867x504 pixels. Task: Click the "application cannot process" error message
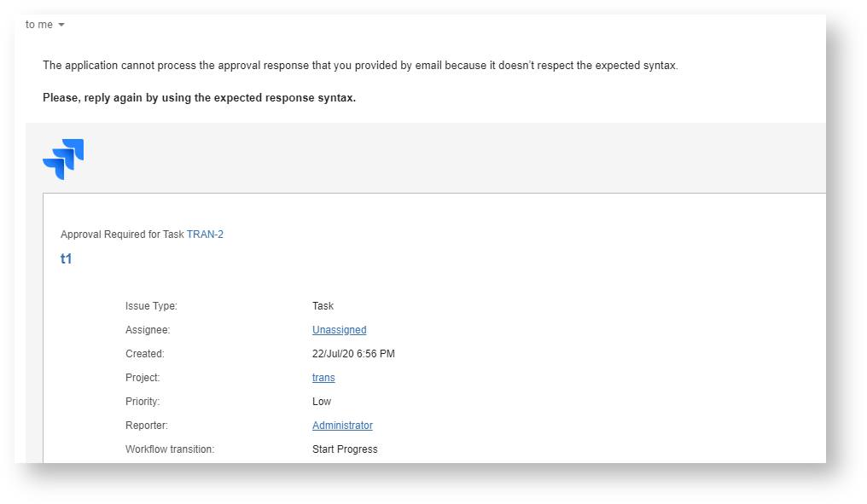coord(360,66)
